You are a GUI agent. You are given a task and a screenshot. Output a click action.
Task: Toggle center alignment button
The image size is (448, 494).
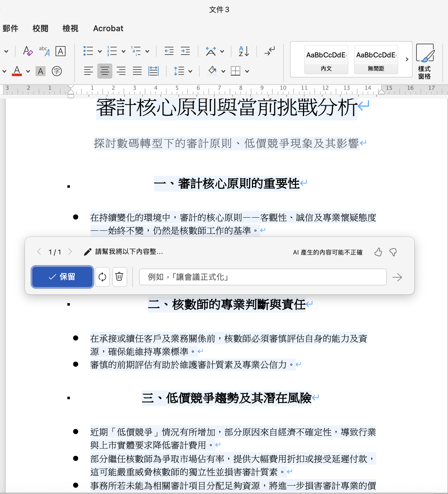[105, 71]
